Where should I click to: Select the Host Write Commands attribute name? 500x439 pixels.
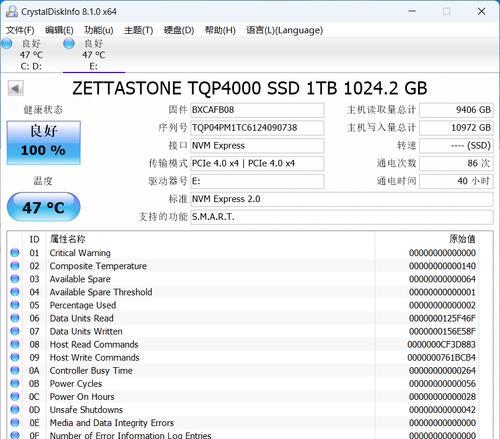tap(95, 358)
